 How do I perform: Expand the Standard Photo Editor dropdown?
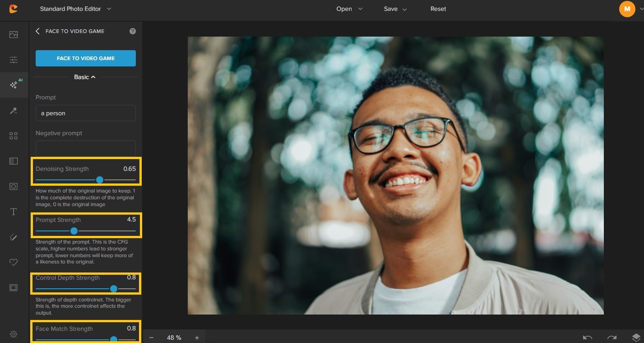[x=75, y=9]
